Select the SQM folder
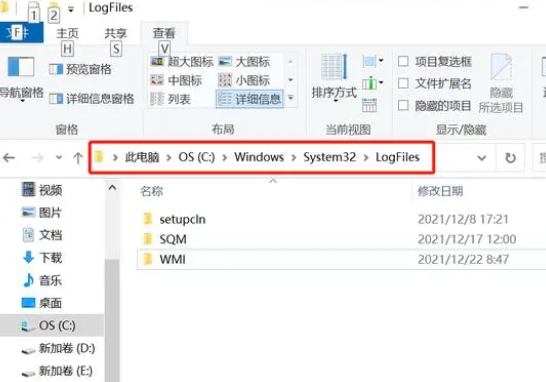 [173, 239]
